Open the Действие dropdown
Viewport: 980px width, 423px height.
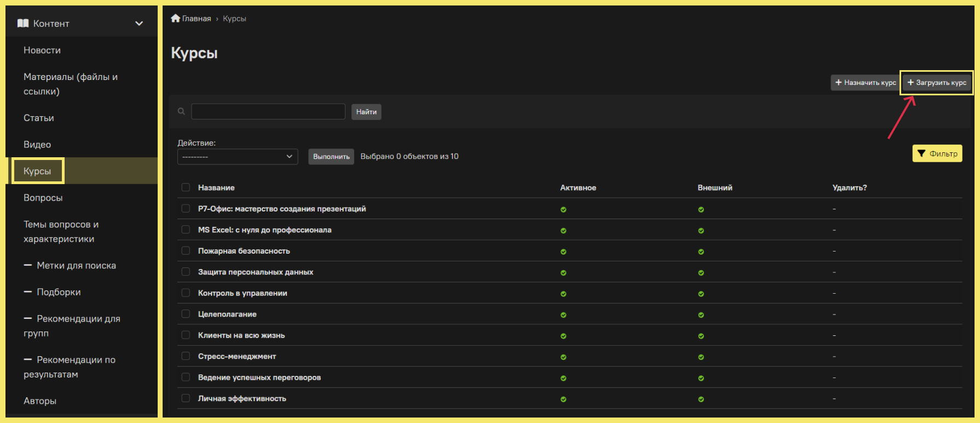(x=238, y=157)
